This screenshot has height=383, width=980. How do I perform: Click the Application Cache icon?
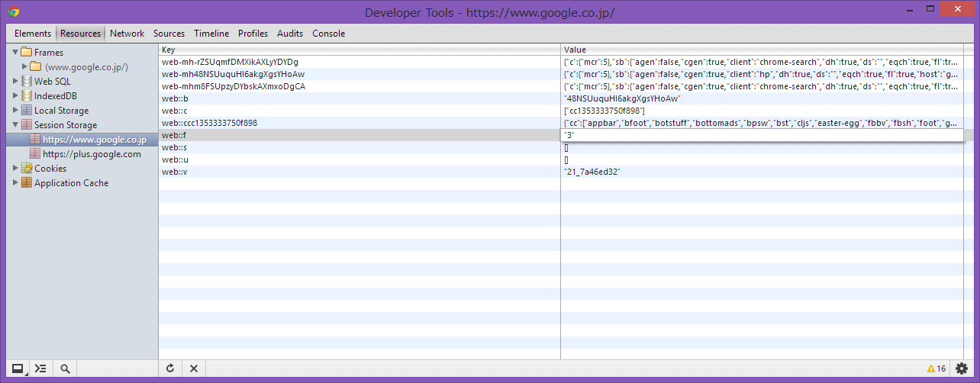coord(27,183)
